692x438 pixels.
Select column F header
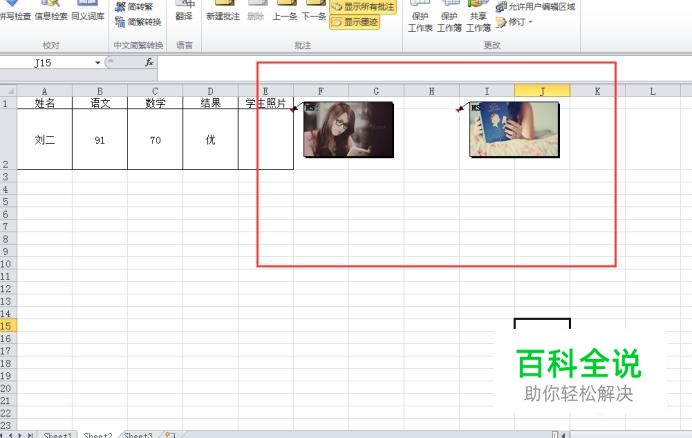coord(321,91)
